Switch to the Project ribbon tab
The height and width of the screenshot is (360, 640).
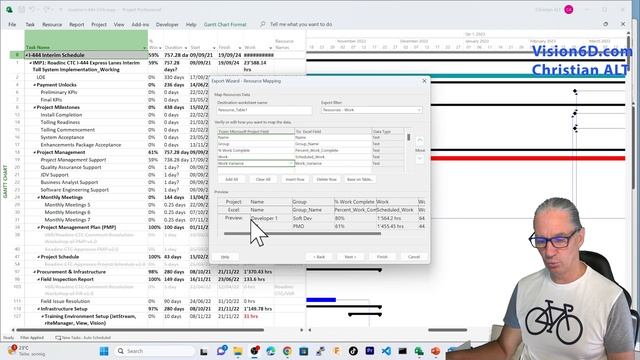(99, 24)
